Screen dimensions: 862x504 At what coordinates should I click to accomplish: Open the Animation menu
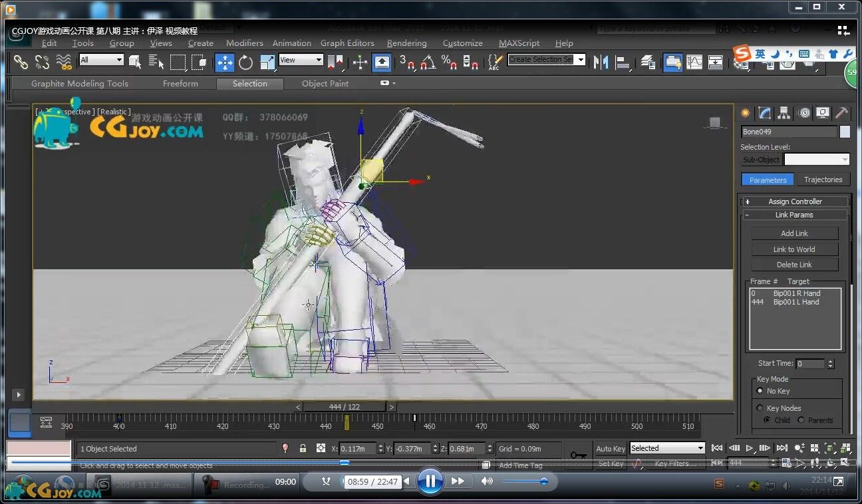291,43
